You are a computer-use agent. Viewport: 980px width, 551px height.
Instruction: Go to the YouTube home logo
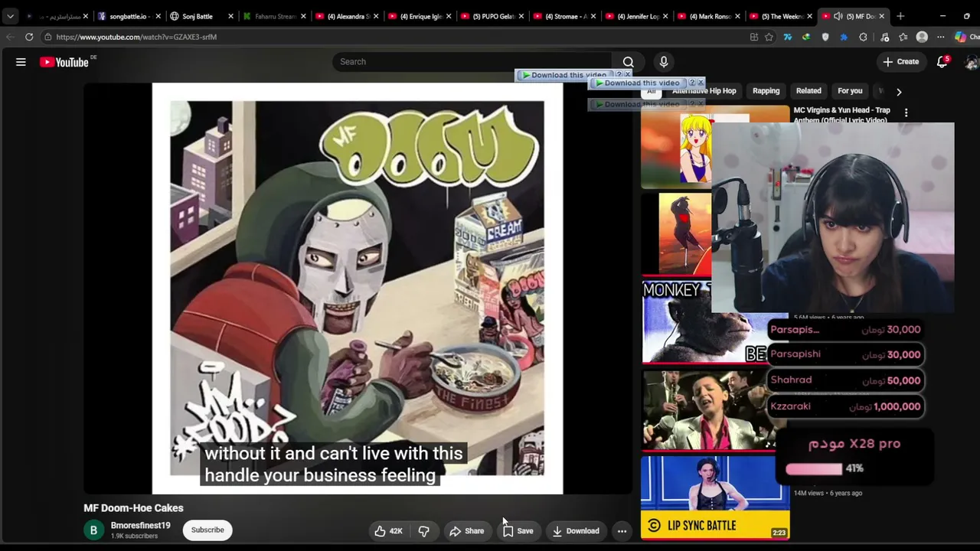click(x=64, y=62)
